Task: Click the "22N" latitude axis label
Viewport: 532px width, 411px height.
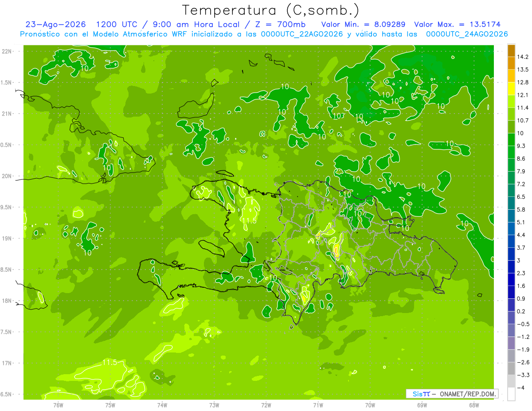Action: point(7,51)
